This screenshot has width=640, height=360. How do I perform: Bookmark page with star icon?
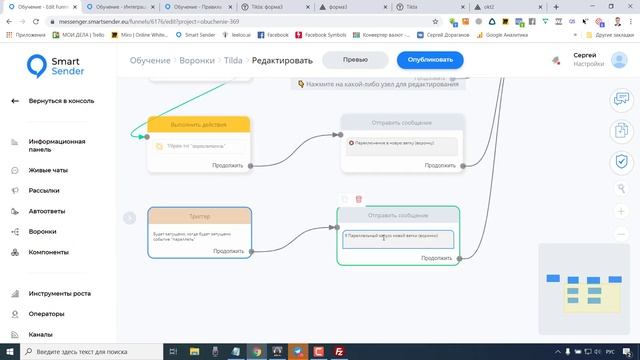(x=435, y=22)
